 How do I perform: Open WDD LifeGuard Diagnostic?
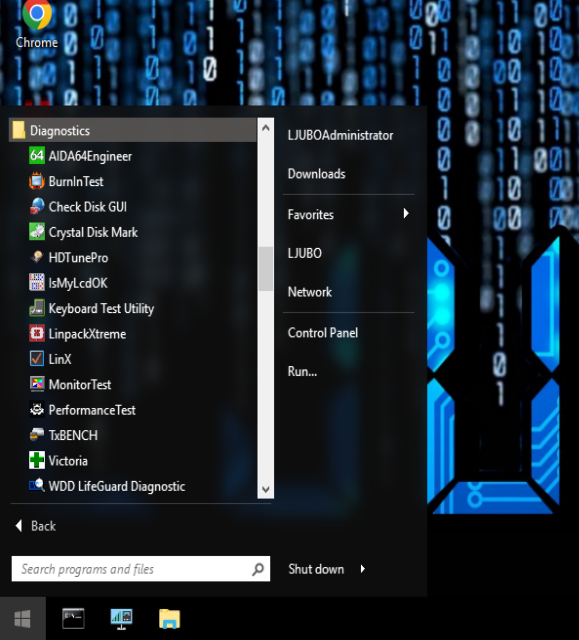tap(133, 486)
